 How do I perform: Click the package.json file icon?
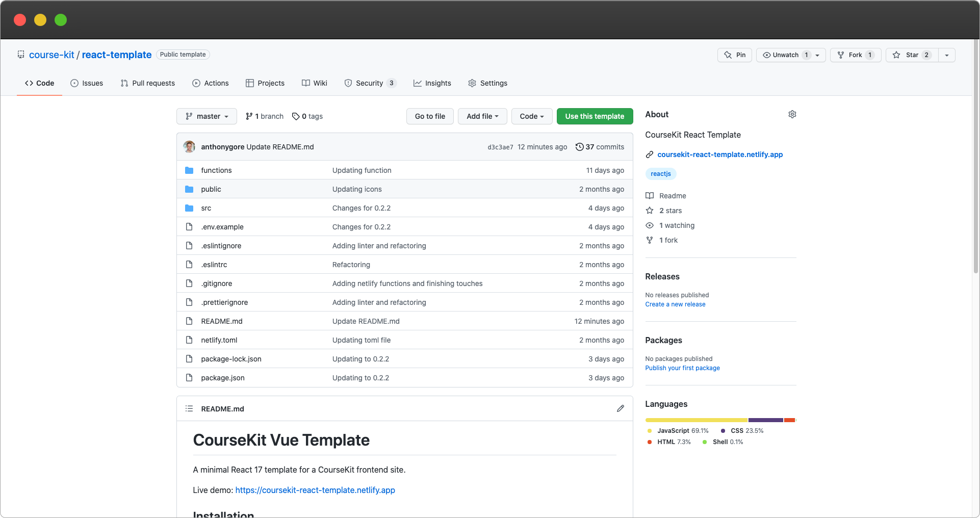[189, 378]
